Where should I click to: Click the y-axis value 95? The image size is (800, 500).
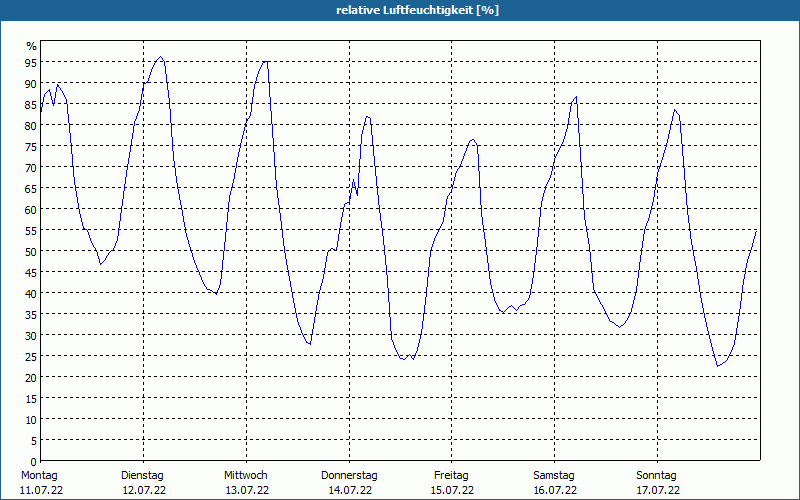(x=31, y=63)
